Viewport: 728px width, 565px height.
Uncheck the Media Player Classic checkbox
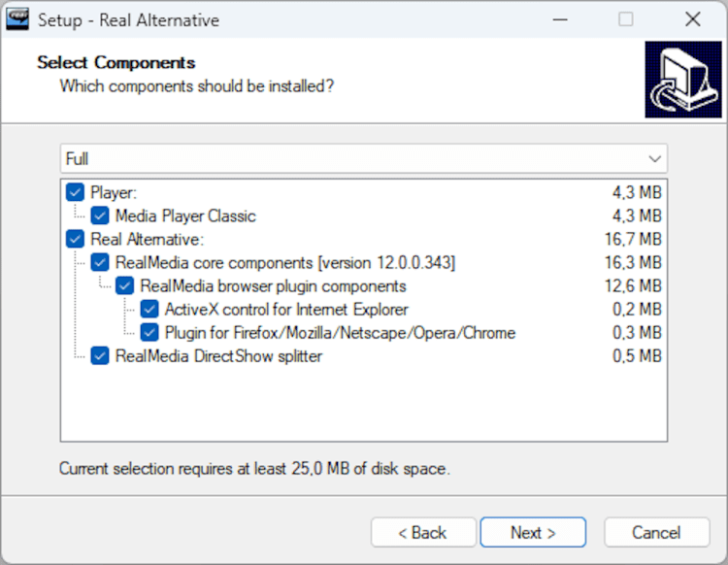[100, 216]
